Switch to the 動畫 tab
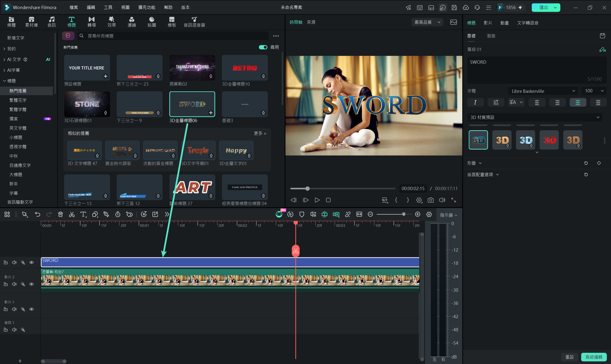The width and height of the screenshot is (611, 364). pyautogui.click(x=505, y=23)
